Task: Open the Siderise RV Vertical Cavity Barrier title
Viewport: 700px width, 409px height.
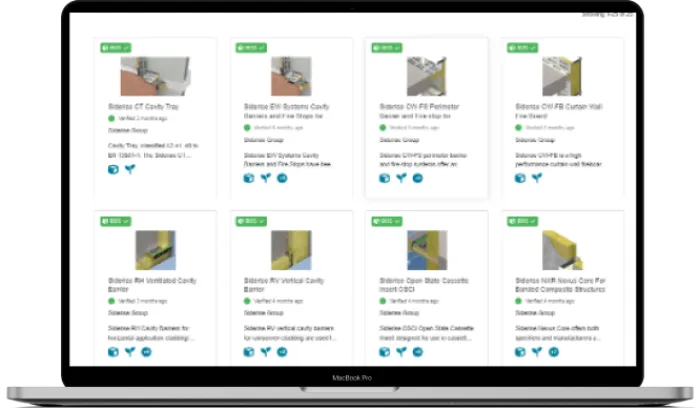Action: tap(284, 285)
